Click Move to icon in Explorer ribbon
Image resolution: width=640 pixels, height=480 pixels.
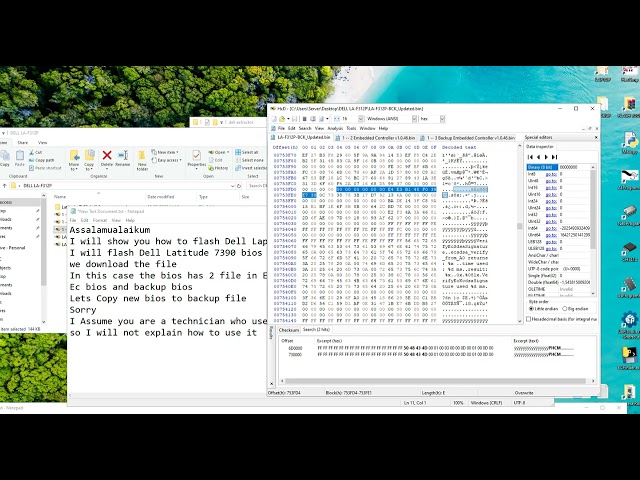[74, 156]
